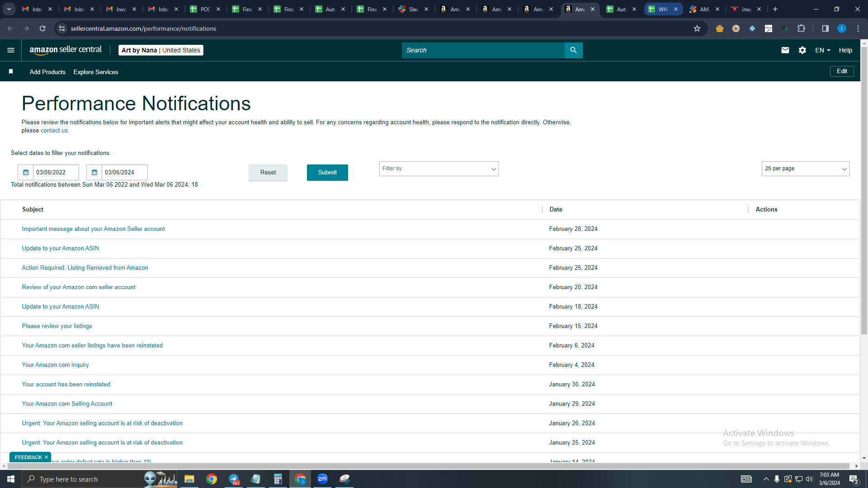Open Telegram from the taskbar

point(234,479)
